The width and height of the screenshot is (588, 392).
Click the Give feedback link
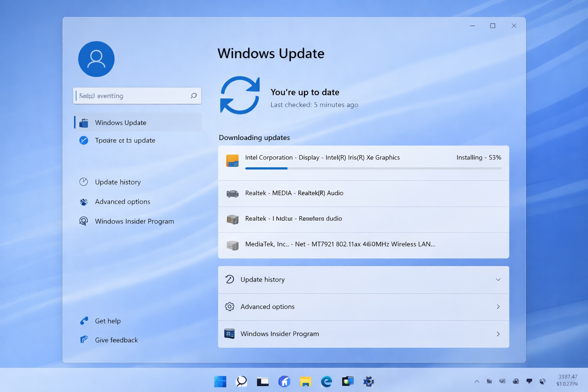[116, 340]
